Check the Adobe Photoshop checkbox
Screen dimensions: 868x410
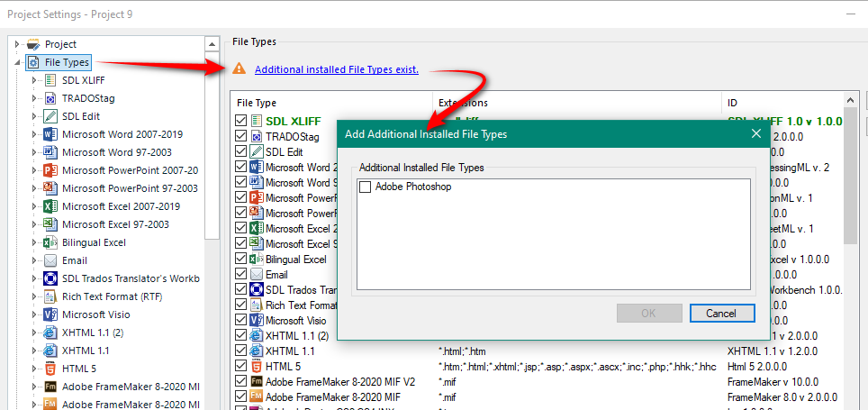[366, 187]
